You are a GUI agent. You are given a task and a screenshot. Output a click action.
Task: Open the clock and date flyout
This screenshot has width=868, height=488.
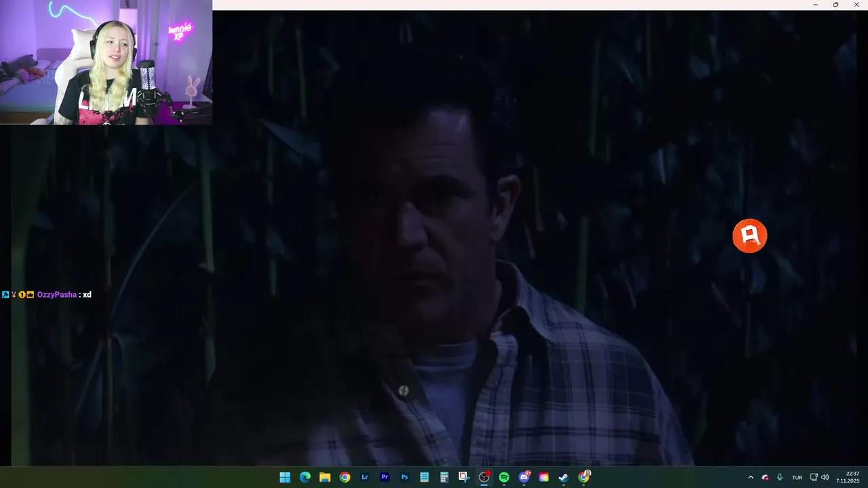848,477
